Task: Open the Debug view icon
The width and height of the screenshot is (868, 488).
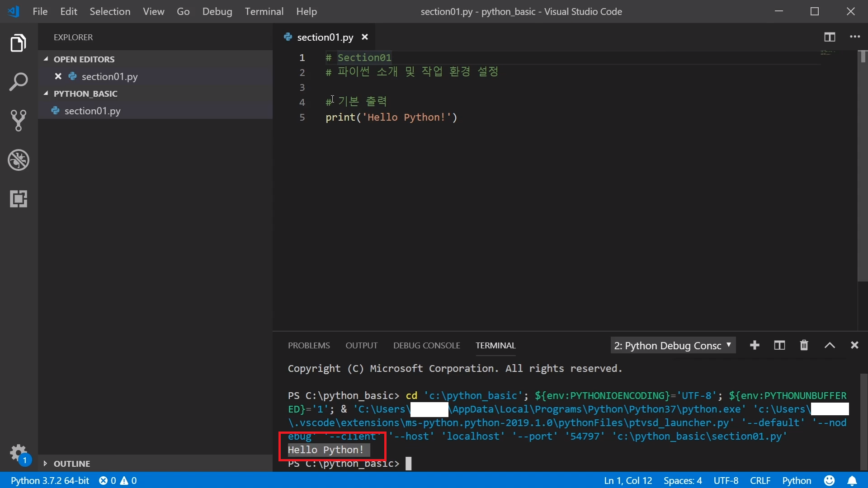Action: 19,160
